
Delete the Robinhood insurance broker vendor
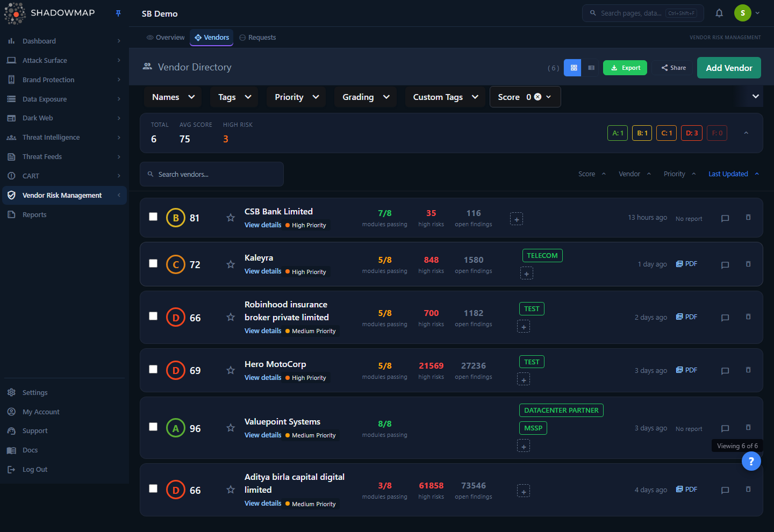point(748,317)
